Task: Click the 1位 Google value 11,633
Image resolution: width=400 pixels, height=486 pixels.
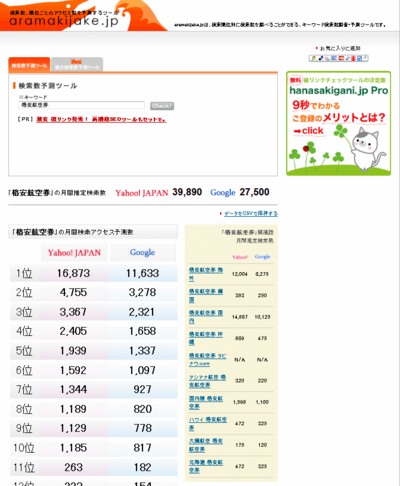Action: pos(143,273)
